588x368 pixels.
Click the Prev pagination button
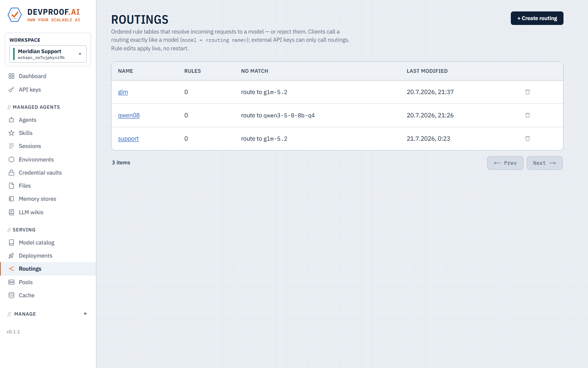pyautogui.click(x=505, y=163)
